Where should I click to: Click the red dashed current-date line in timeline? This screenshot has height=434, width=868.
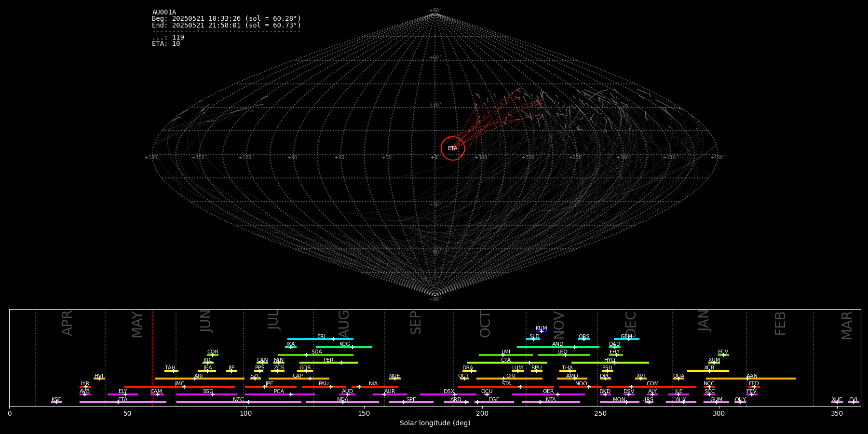(x=152, y=357)
